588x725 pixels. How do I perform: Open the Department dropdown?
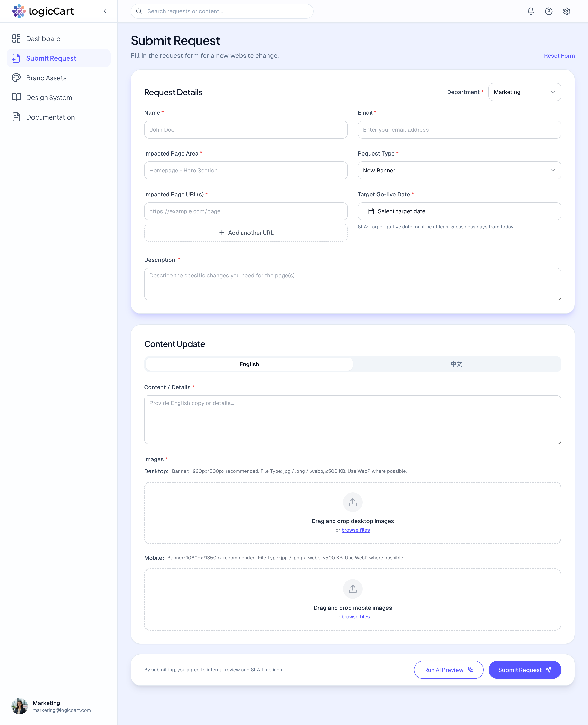pyautogui.click(x=524, y=92)
